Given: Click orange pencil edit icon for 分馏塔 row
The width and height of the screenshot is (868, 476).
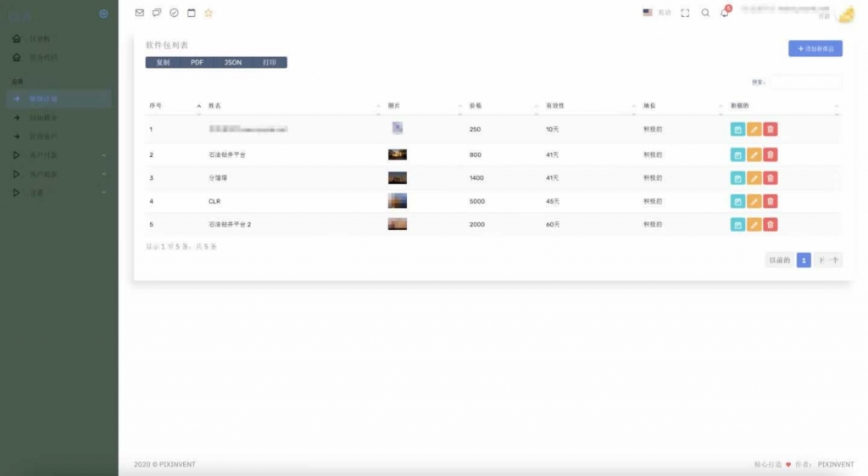Looking at the screenshot, I should click(x=754, y=178).
